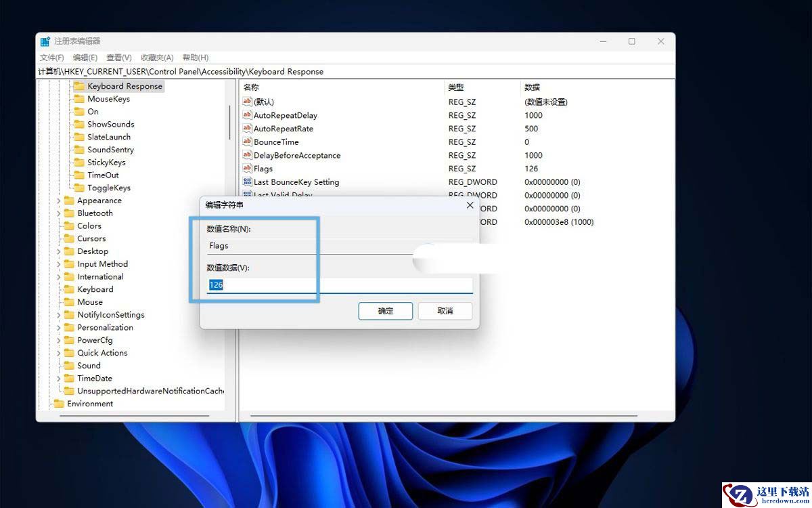The height and width of the screenshot is (508, 812).
Task: Expand the Desktop tree node
Action: 59,251
